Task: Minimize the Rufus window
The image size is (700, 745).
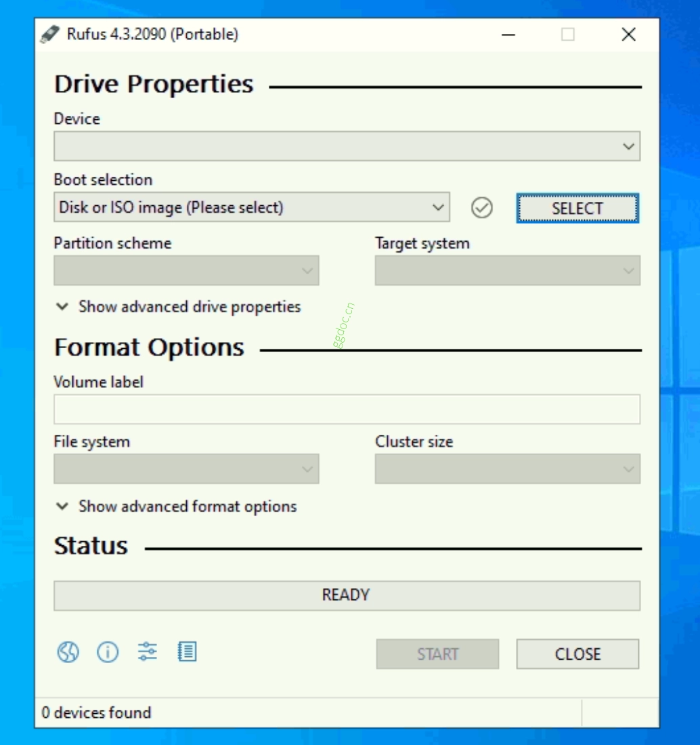Action: coord(508,35)
